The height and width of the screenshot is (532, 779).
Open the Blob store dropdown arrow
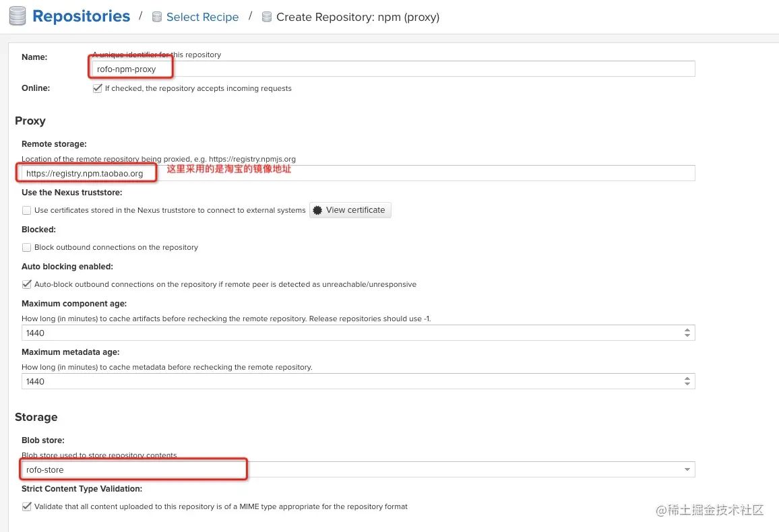tap(687, 469)
